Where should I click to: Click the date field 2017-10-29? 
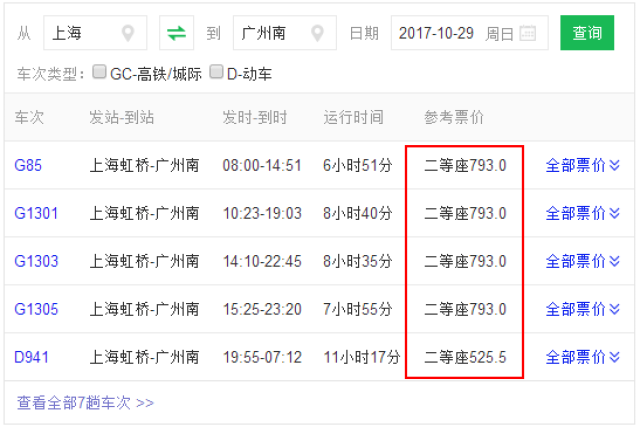pos(440,34)
